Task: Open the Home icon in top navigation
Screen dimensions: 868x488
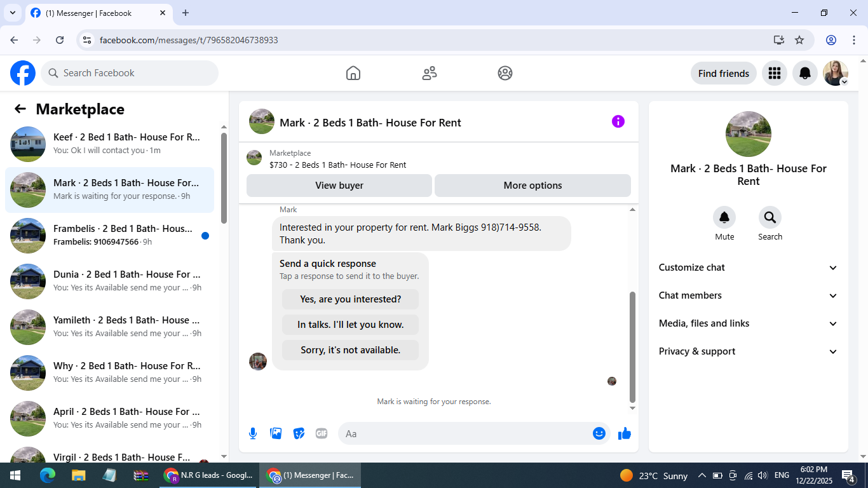Action: pos(353,73)
